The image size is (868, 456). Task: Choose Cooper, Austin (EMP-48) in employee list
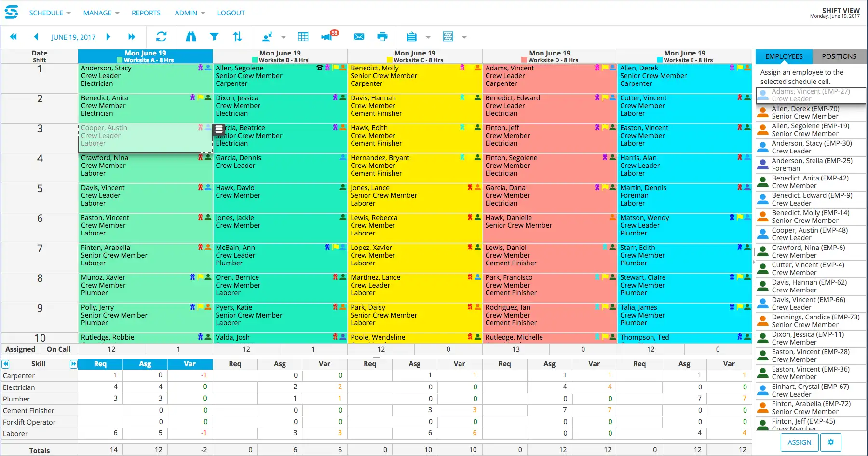(811, 234)
